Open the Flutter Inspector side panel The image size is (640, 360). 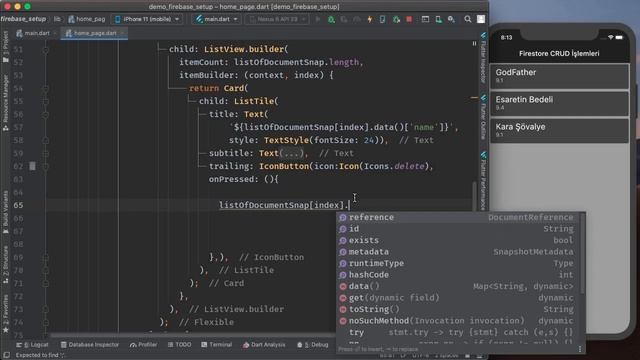(483, 57)
